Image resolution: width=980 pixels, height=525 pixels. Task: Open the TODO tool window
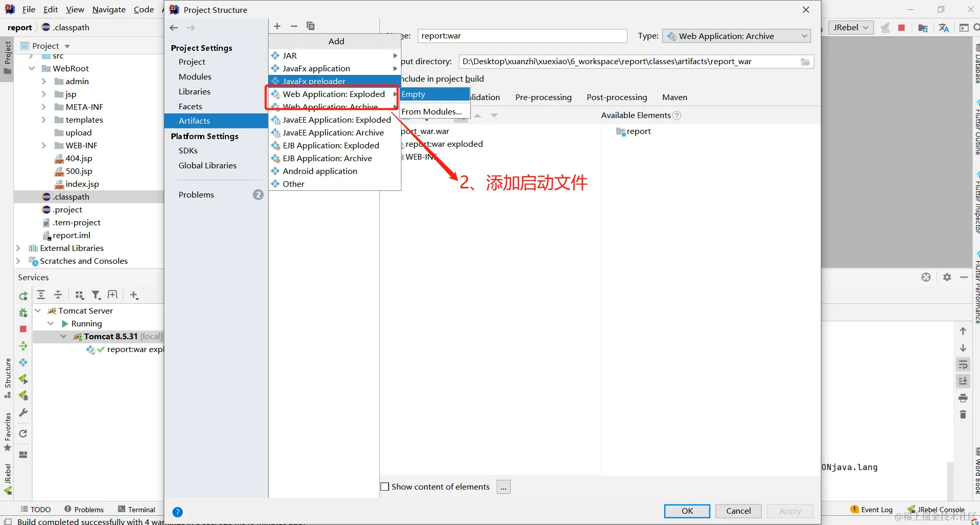[36, 510]
